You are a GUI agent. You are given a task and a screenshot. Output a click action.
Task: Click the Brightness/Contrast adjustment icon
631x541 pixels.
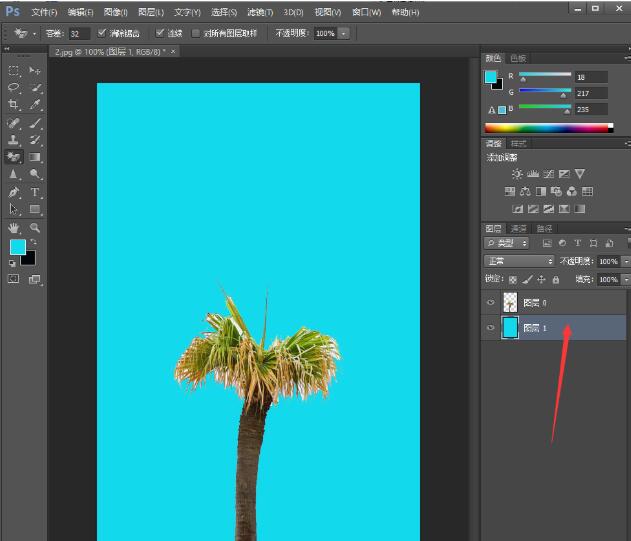pos(517,174)
